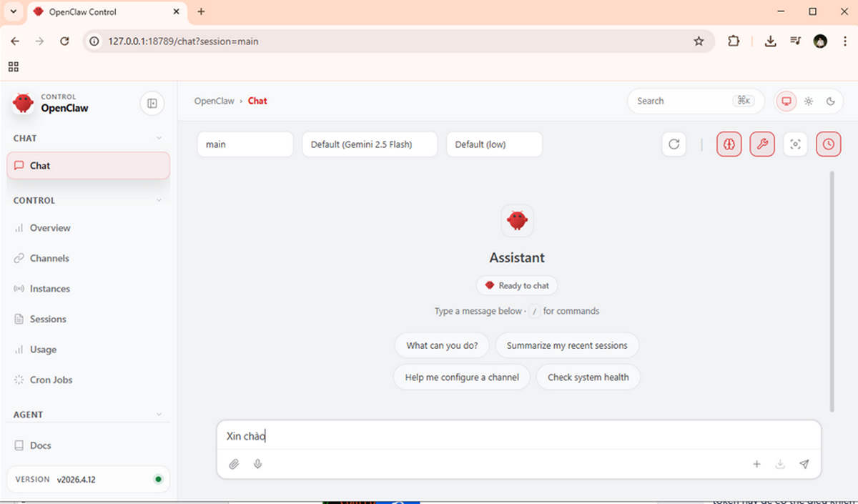Switch to dark theme moon icon
Screen dimensions: 858x504
click(x=831, y=101)
